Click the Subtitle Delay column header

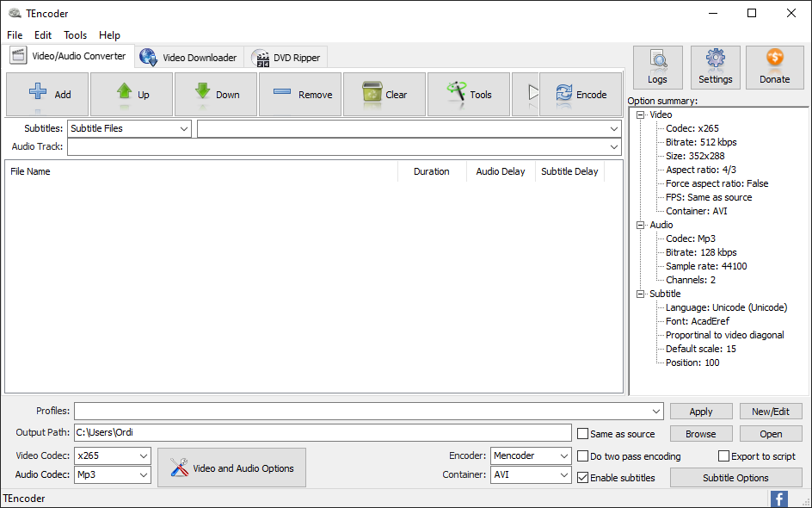[569, 171]
